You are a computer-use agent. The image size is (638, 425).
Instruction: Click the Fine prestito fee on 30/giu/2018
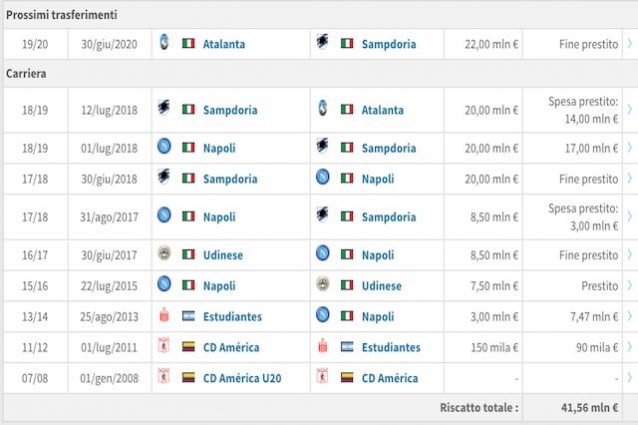(588, 179)
